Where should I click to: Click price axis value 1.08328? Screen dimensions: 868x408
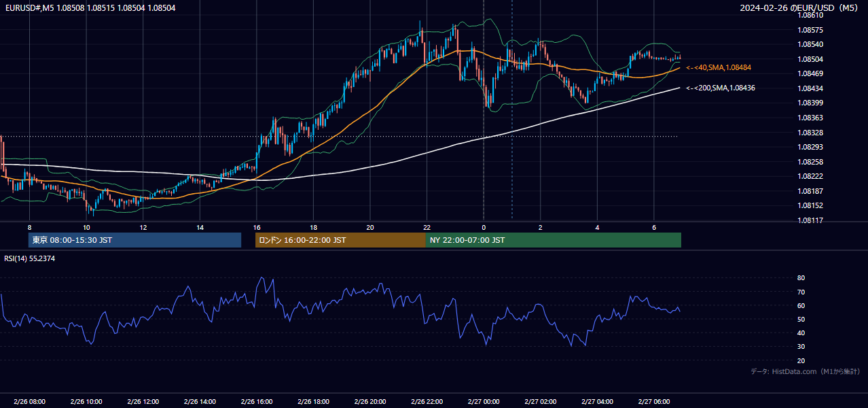(x=810, y=133)
